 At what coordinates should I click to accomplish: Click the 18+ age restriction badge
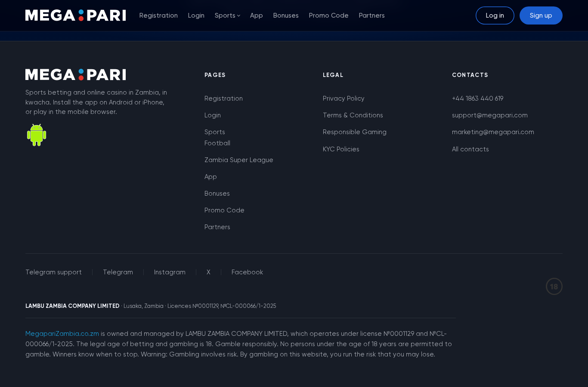click(554, 286)
